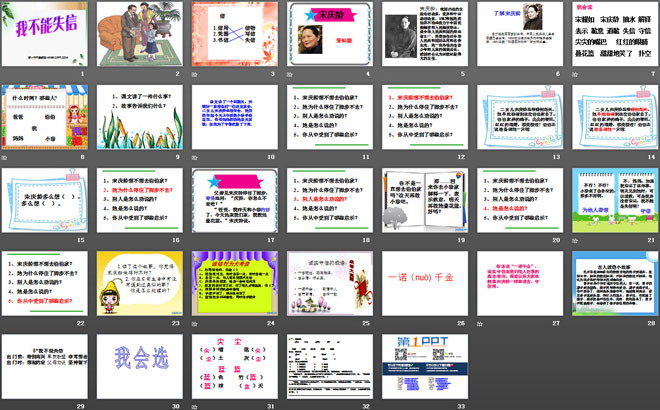660x410 pixels.
Task: Open slide 33 with 第1PPT logo
Action: coord(425,362)
